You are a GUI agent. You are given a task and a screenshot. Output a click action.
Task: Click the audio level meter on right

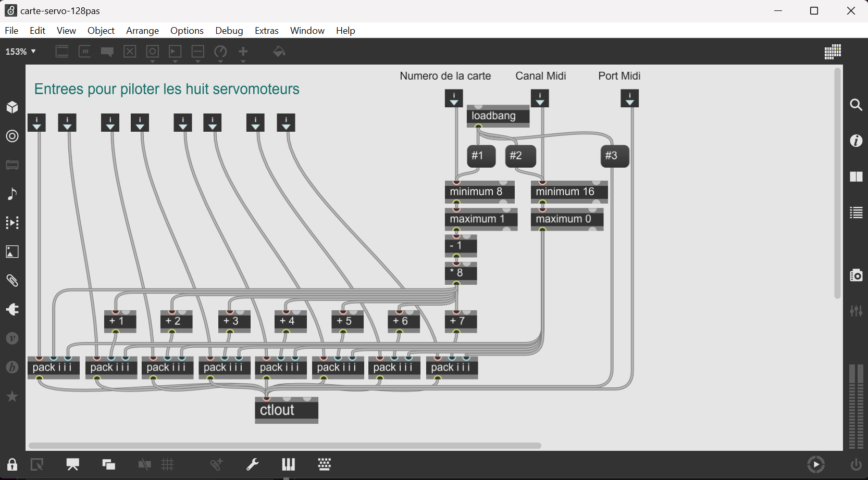[x=857, y=407]
